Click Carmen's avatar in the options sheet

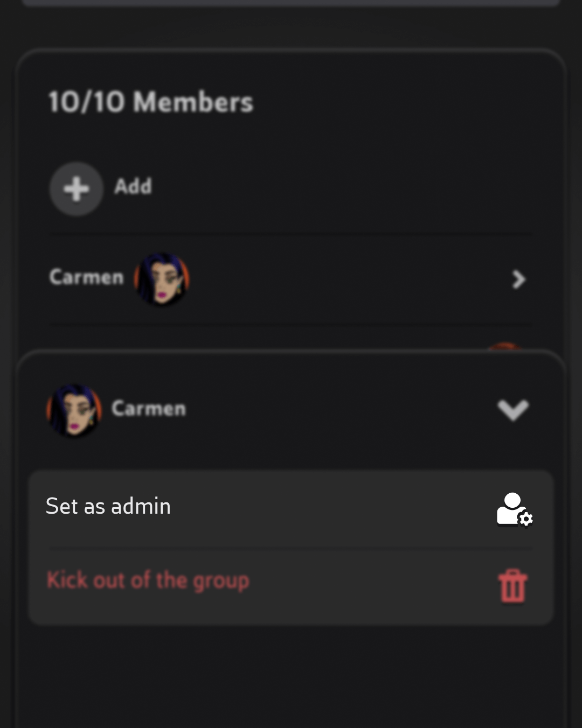point(74,410)
